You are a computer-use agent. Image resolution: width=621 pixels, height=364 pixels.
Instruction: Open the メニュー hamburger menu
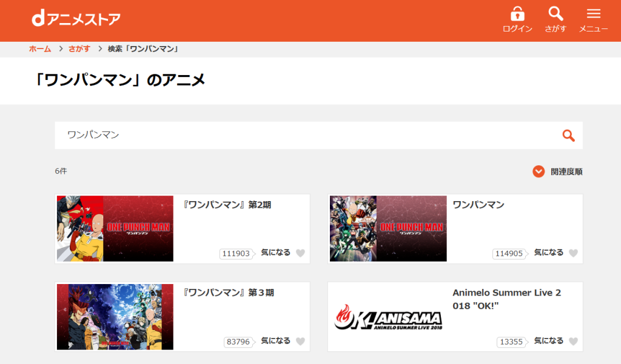(x=593, y=14)
